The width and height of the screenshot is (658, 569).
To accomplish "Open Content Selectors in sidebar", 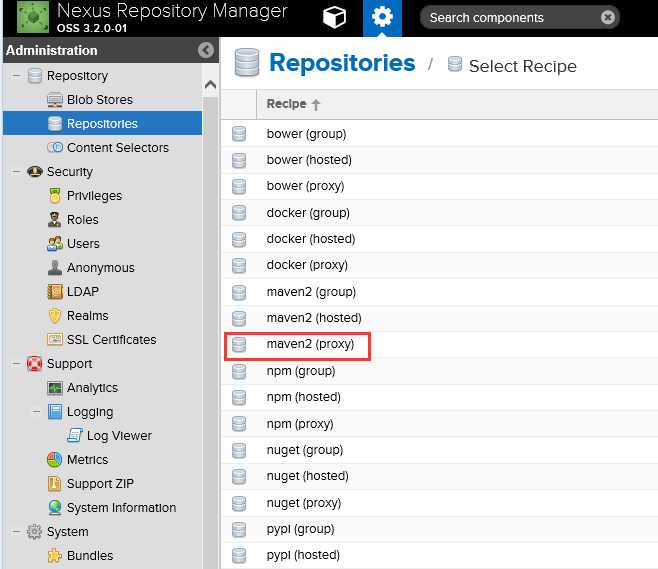I will click(108, 147).
